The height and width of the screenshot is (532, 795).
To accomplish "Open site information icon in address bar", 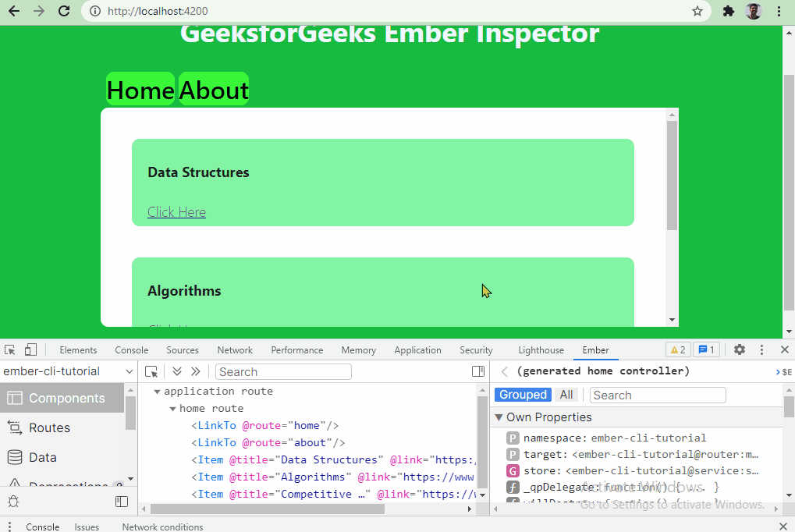I will tap(95, 11).
